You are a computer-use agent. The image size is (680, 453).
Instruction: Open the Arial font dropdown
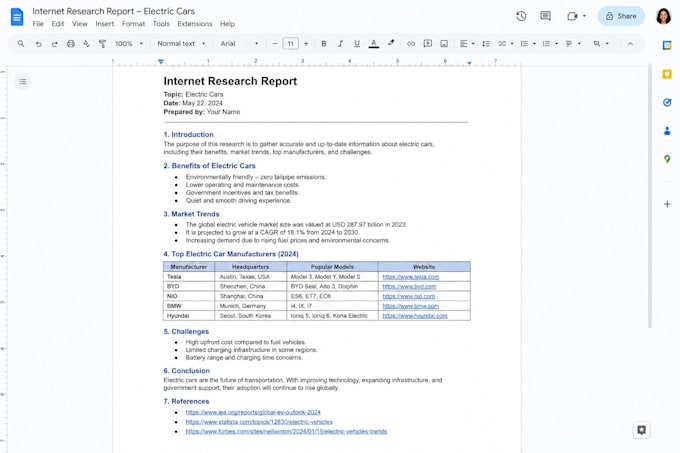tap(239, 44)
